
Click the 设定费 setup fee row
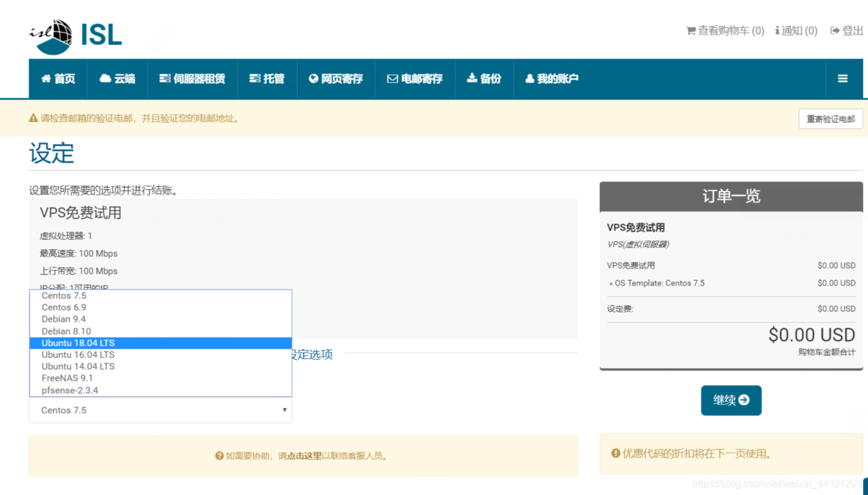coord(731,309)
